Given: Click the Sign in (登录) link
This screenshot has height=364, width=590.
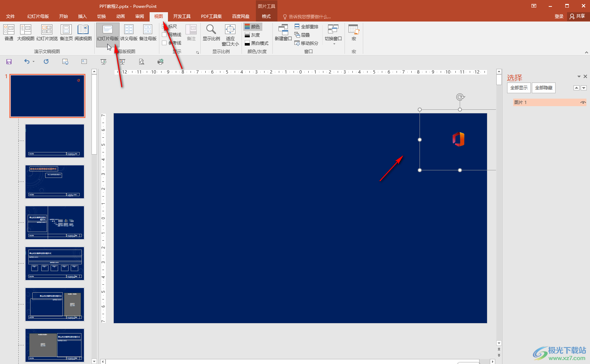Looking at the screenshot, I should 559,16.
